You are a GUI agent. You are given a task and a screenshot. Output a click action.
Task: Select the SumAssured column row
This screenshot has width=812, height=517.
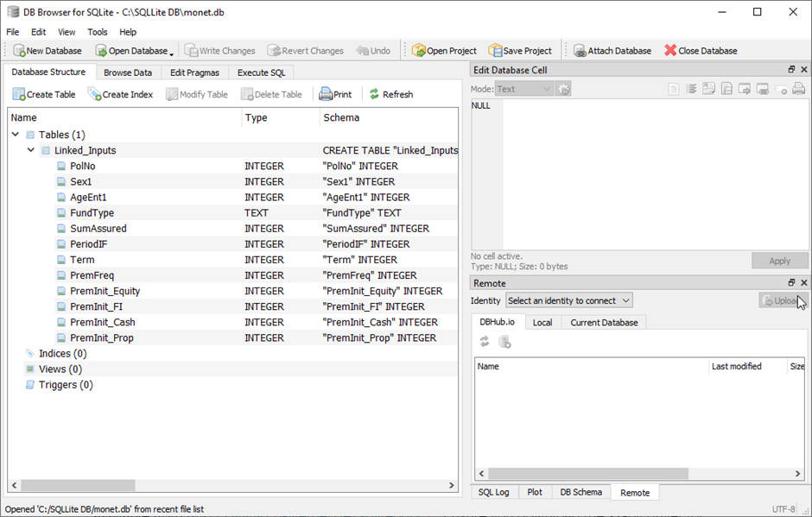[x=98, y=229]
